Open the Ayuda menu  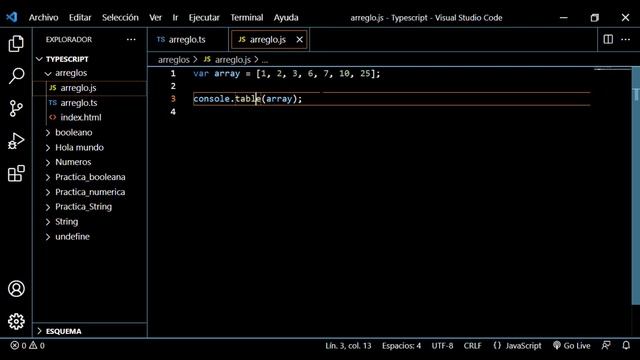pos(286,18)
